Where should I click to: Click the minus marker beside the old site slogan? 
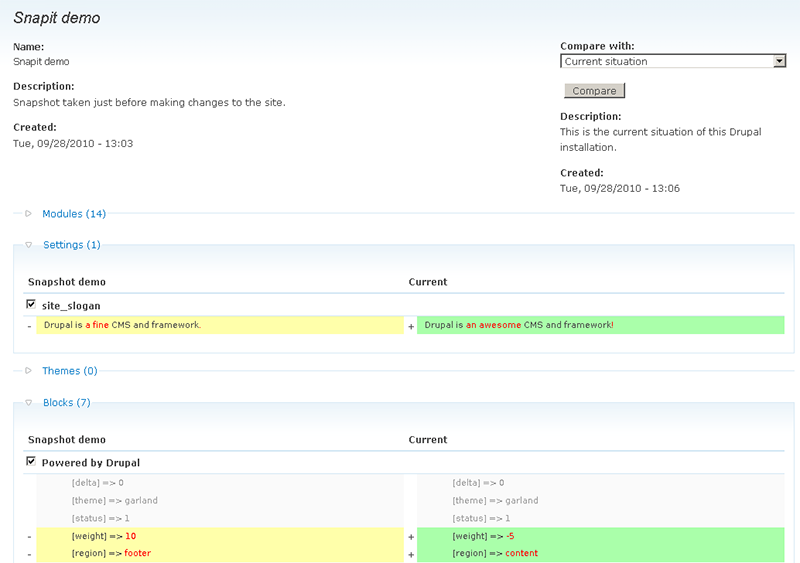(29, 326)
